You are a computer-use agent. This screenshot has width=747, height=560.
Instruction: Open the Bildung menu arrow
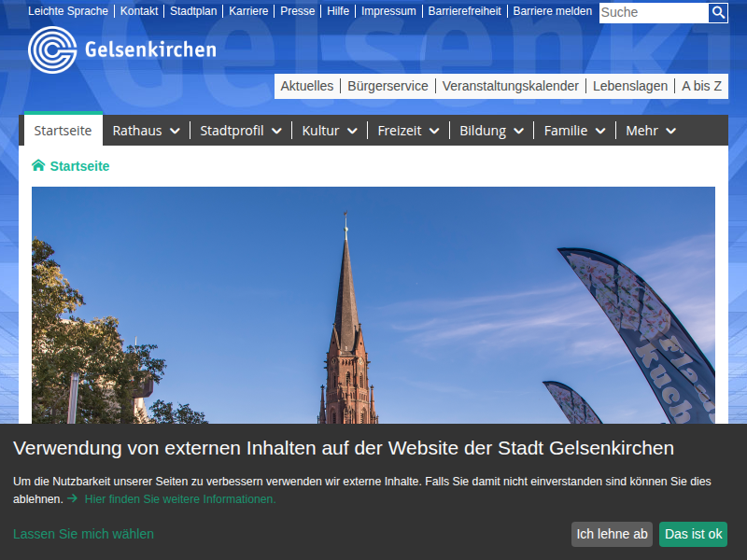click(x=518, y=132)
